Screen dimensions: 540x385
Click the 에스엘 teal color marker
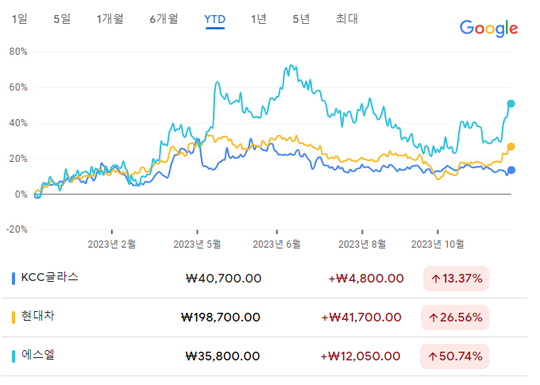[x=13, y=356]
